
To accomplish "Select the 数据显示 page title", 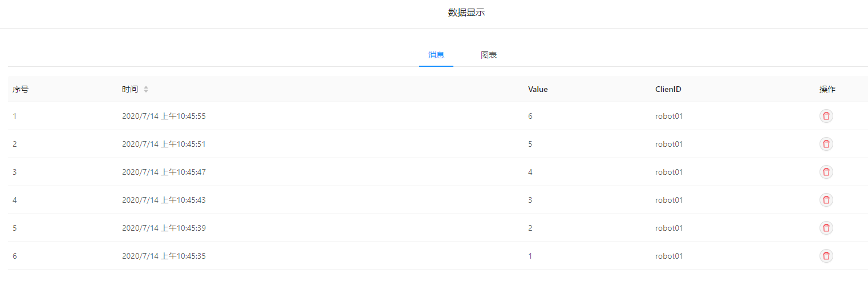I will pyautogui.click(x=467, y=13).
